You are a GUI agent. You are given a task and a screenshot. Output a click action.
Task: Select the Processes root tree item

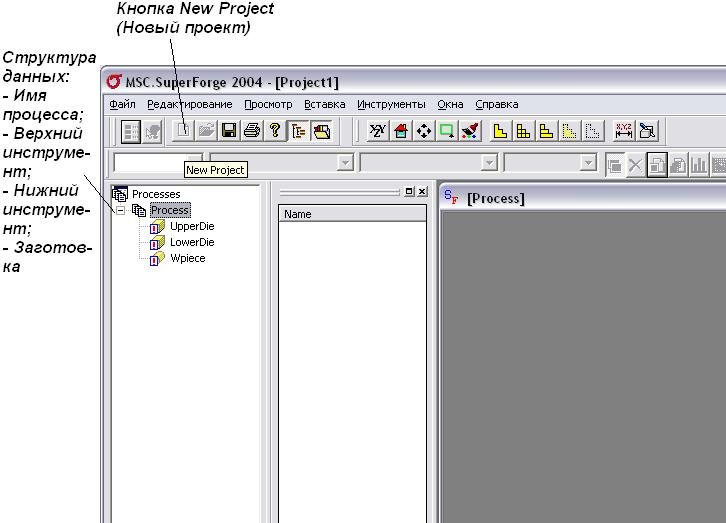[x=156, y=194]
